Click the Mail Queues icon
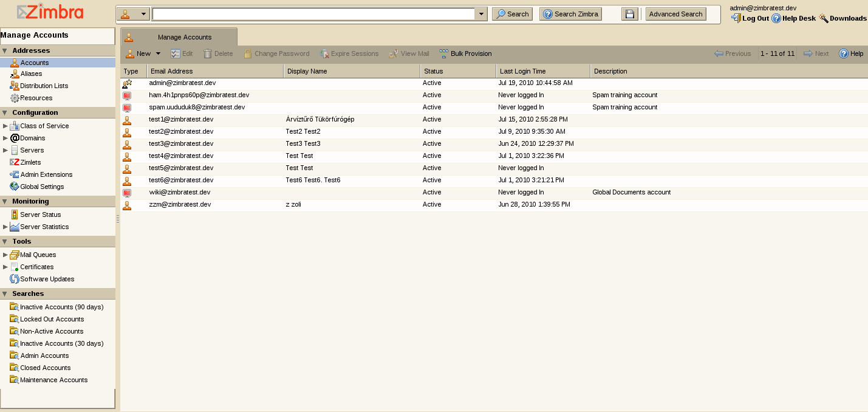This screenshot has width=868, height=412. pyautogui.click(x=15, y=255)
